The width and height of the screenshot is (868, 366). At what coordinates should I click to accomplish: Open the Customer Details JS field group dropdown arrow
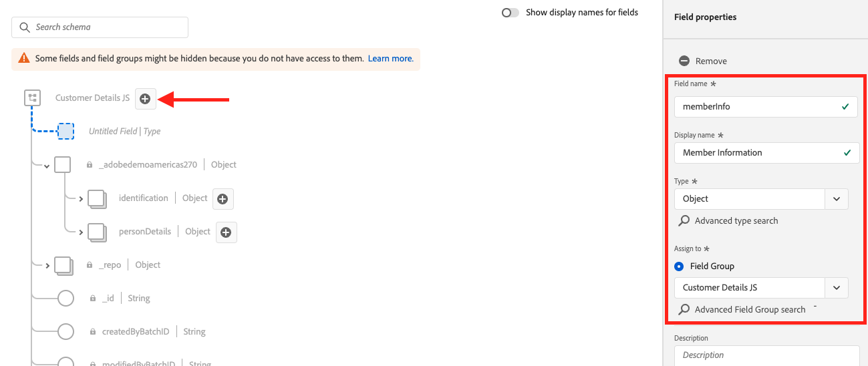pyautogui.click(x=837, y=288)
